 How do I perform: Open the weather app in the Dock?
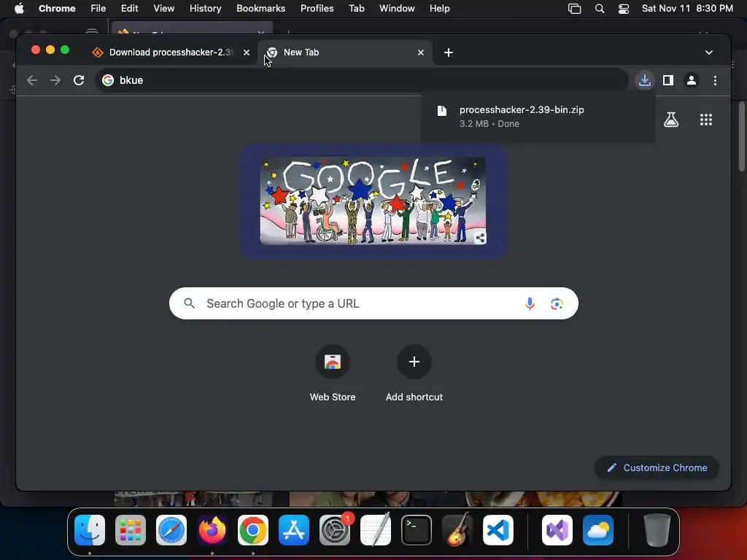point(598,530)
